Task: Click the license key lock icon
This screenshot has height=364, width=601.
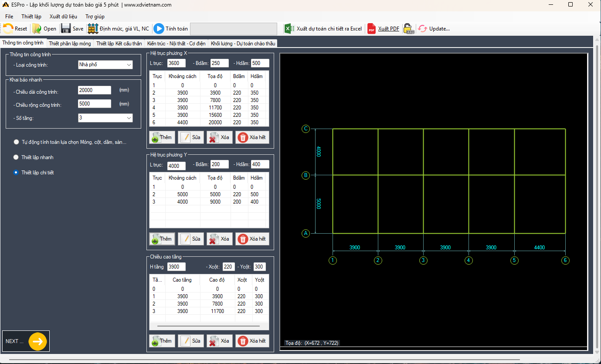Action: [x=408, y=29]
